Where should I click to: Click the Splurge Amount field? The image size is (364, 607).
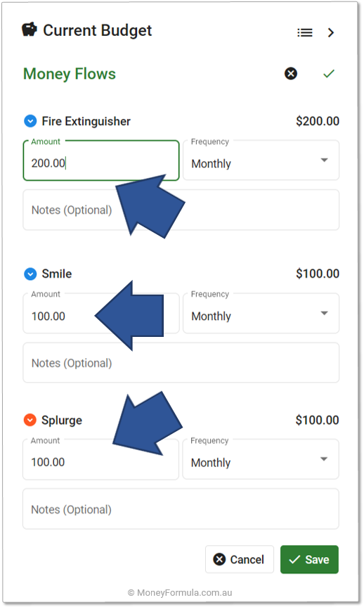coord(100,459)
